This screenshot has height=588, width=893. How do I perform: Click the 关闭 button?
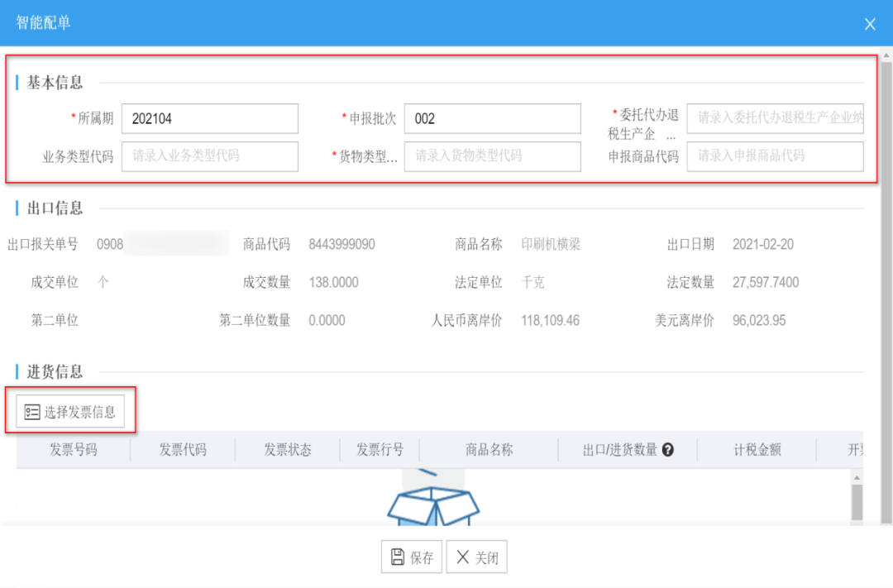point(477,557)
